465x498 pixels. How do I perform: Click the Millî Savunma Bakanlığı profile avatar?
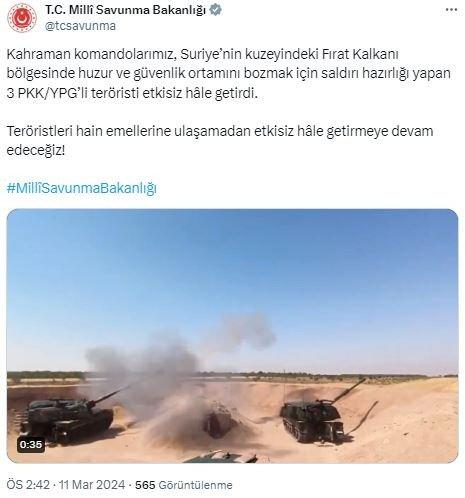[x=22, y=18]
